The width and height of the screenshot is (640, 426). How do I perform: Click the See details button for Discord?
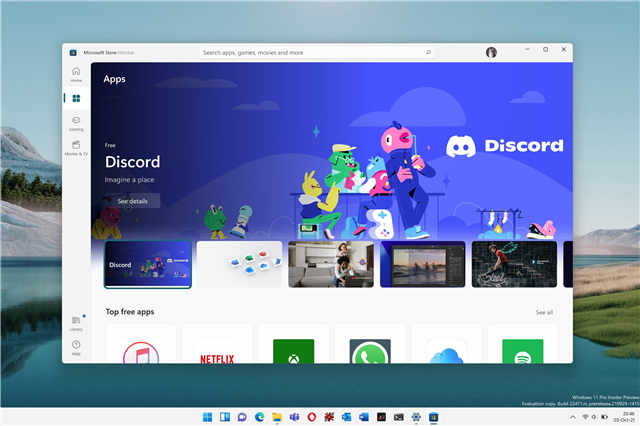coord(132,201)
